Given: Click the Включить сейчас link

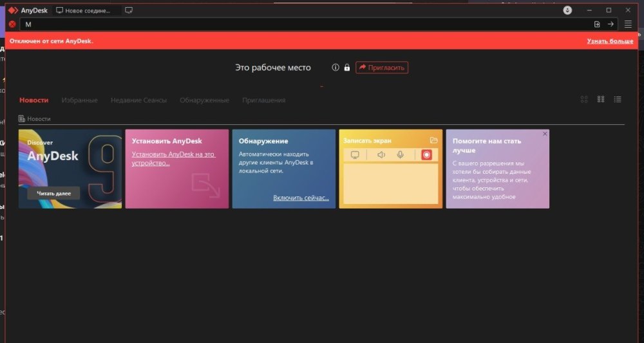Looking at the screenshot, I should 301,198.
